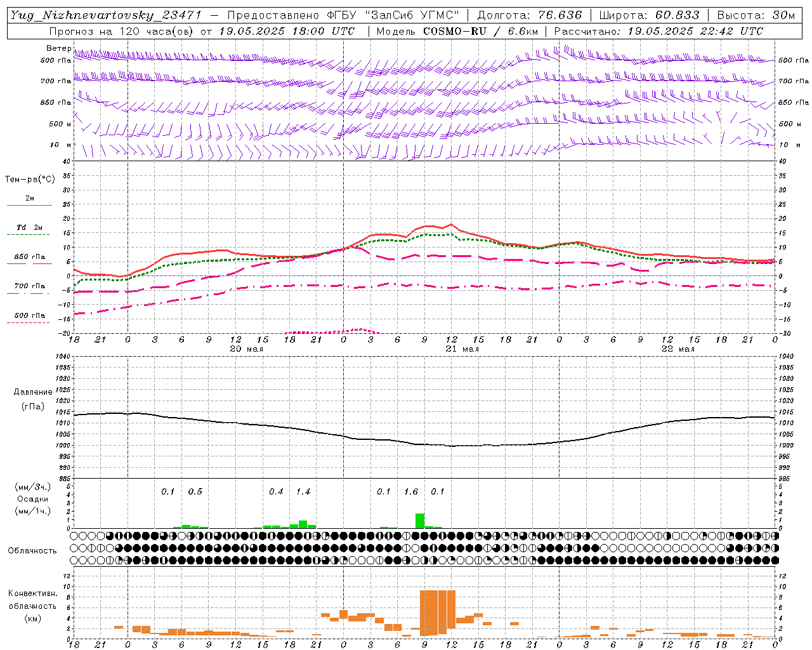Click the 1.6 precipitation total value
This screenshot has height=650, width=812.
[411, 492]
